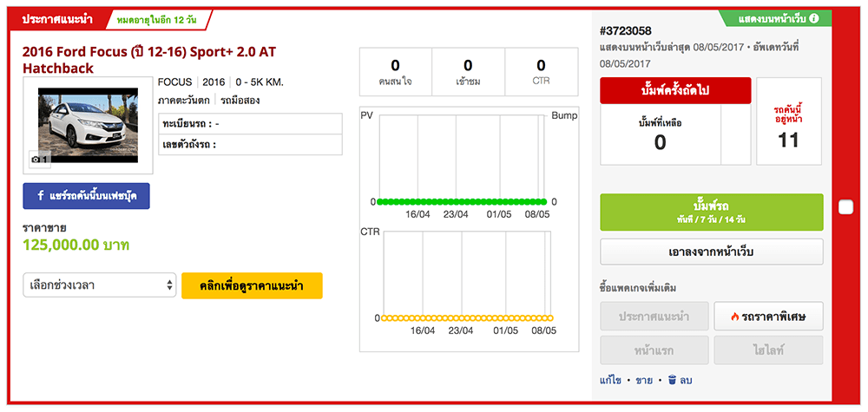Click the บั๊มพ์ที่เหลือ 0 counter
Viewport: 868px width, 412px height.
tap(660, 134)
